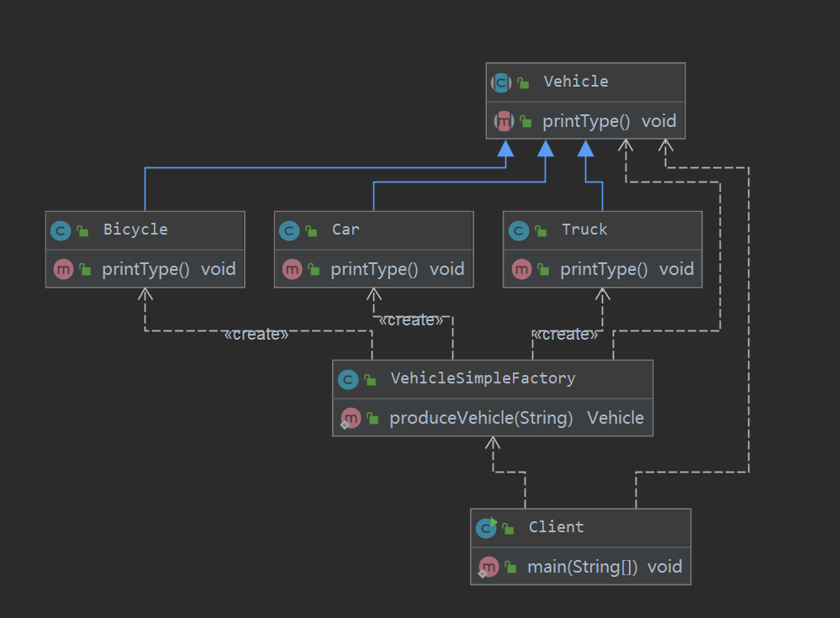840x618 pixels.
Task: Click the «create» label under Car
Action: (411, 320)
